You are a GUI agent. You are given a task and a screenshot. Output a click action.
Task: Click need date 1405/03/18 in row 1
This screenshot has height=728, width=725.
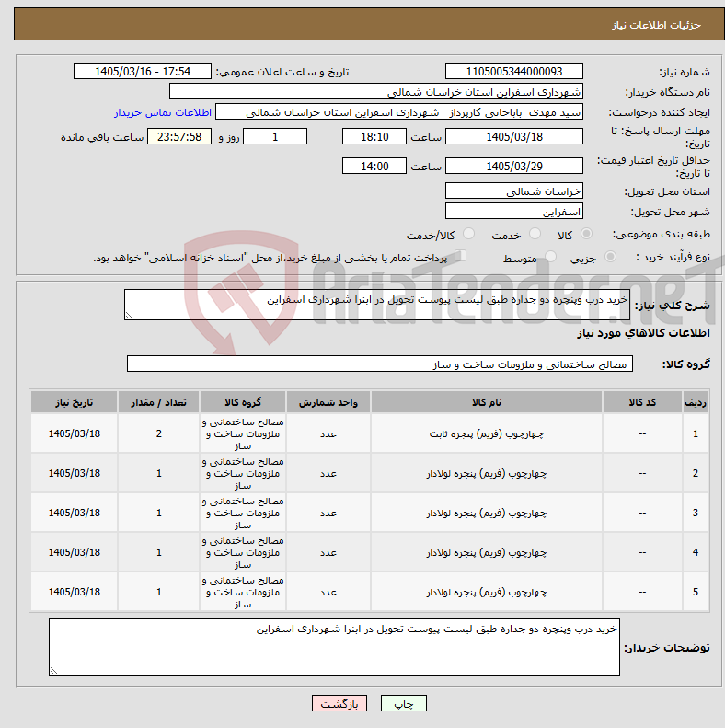(75, 433)
